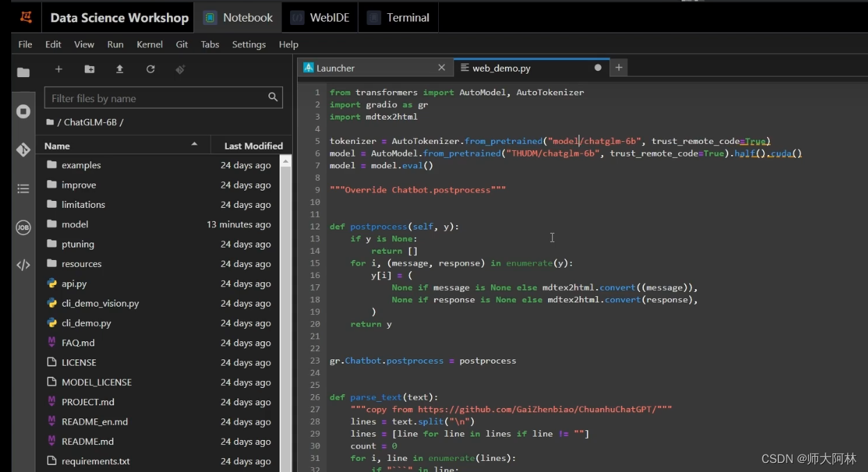This screenshot has width=868, height=472.
Task: Sort files by Last Modified
Action: tap(253, 146)
